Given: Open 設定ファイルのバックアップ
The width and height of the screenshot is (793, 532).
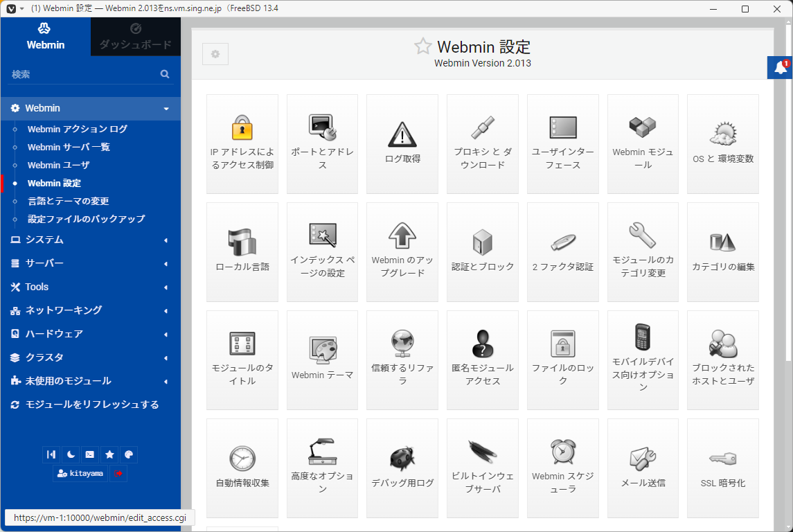Looking at the screenshot, I should click(87, 219).
